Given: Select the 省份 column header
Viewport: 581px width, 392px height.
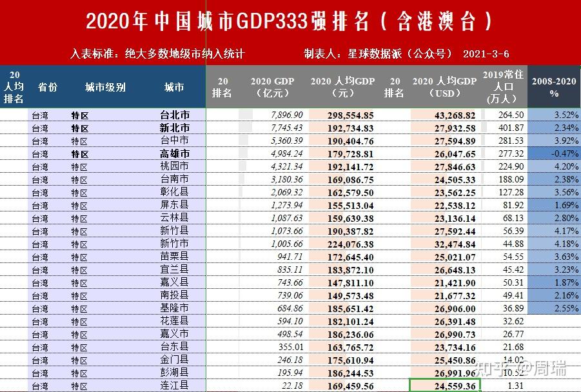Looking at the screenshot, I should pyautogui.click(x=49, y=86).
